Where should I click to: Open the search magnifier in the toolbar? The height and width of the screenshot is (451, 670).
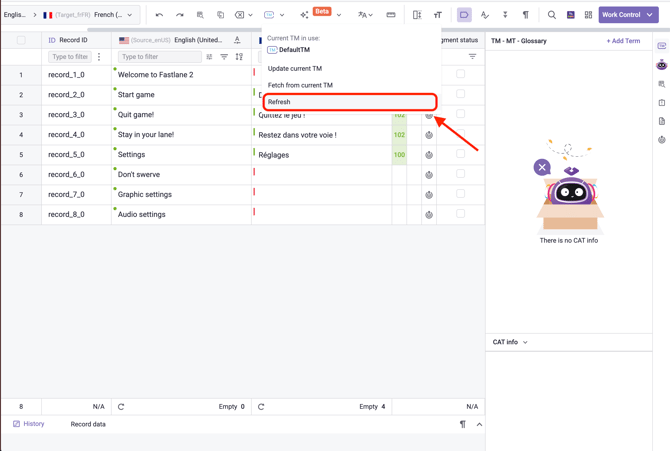(x=551, y=15)
